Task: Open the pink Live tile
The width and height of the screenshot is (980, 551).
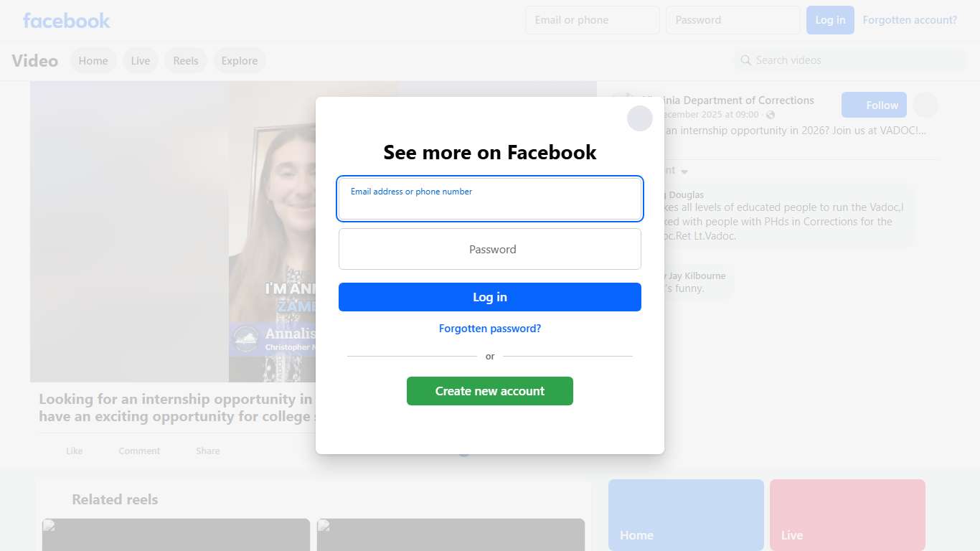Action: pos(847,514)
